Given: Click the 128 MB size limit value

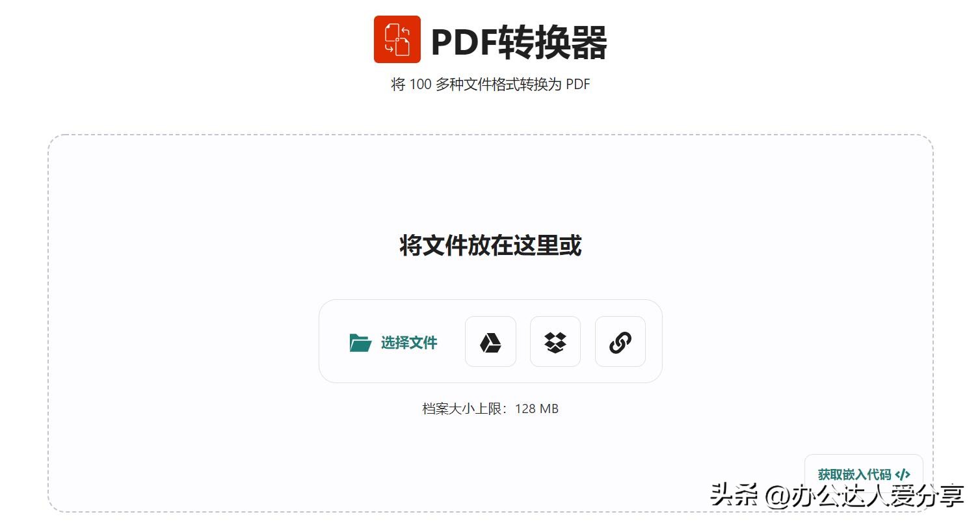Looking at the screenshot, I should pos(536,409).
